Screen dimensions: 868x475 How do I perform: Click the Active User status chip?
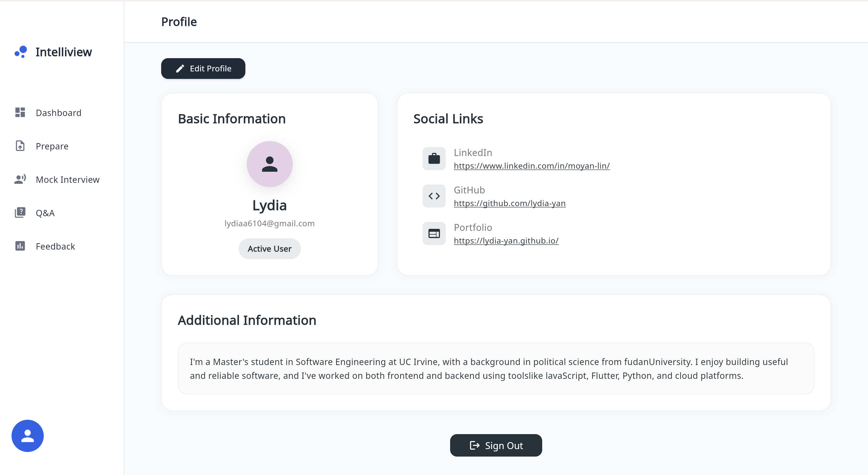(270, 249)
